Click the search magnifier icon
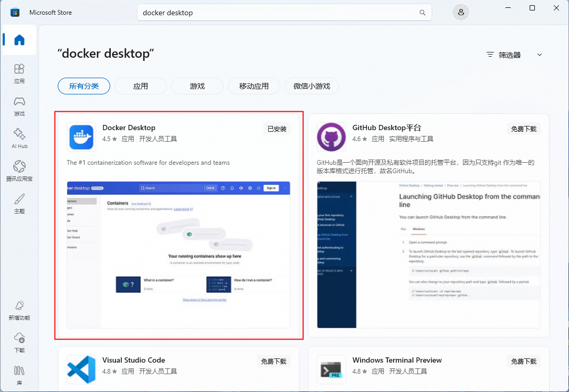 coord(423,13)
